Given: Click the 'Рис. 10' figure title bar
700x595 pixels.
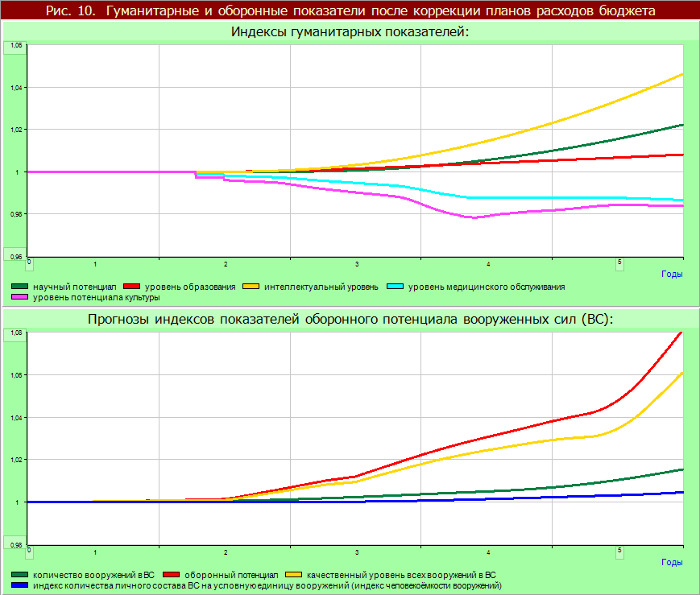Looking at the screenshot, I should click(x=350, y=10).
